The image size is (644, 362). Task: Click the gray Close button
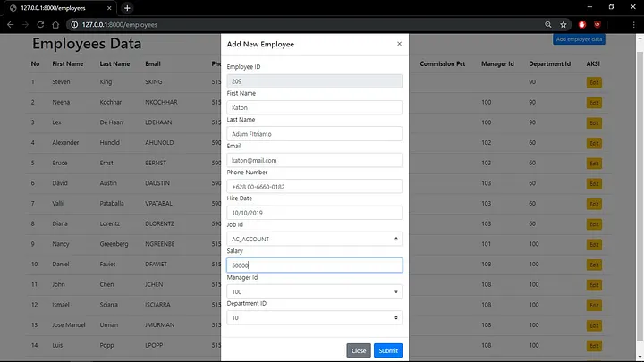click(359, 350)
